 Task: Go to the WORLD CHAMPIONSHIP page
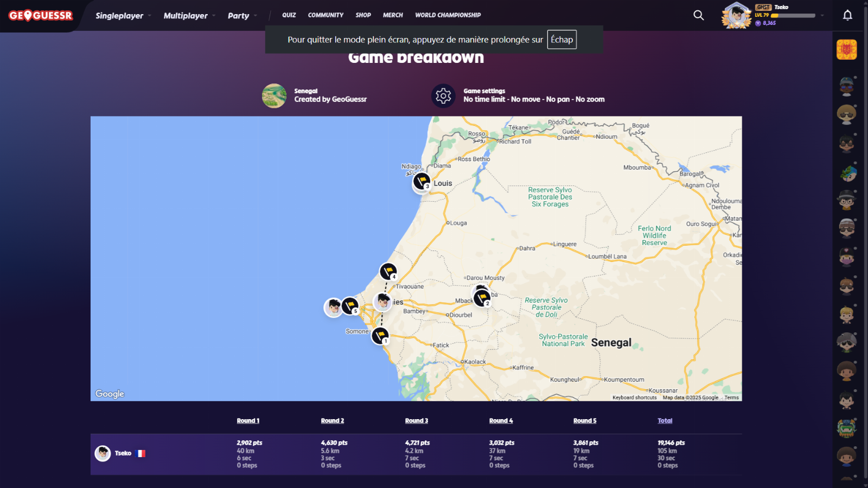click(448, 15)
